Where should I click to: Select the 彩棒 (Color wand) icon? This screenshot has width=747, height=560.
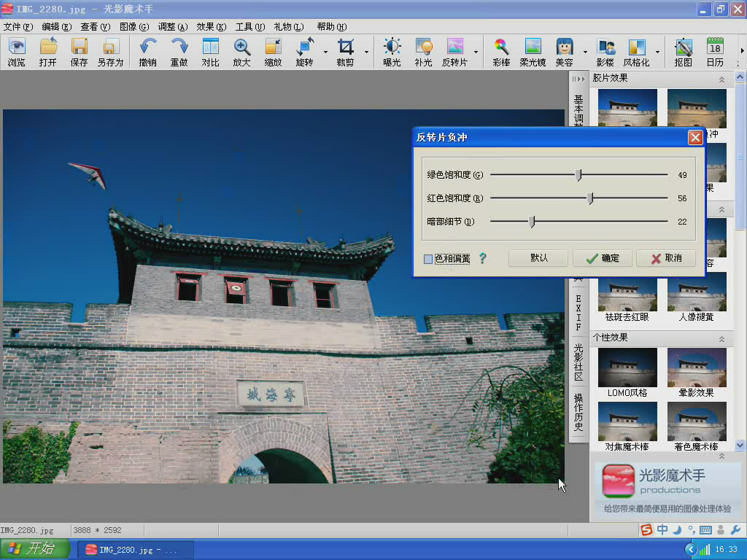tap(501, 52)
